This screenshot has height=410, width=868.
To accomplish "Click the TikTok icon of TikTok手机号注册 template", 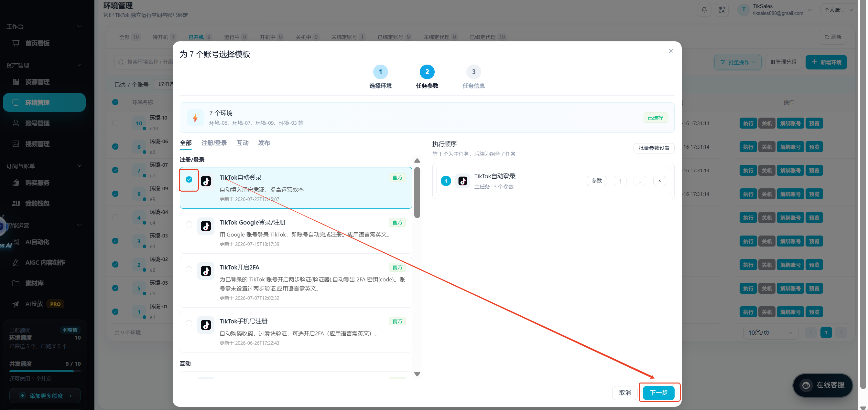I will (x=206, y=325).
